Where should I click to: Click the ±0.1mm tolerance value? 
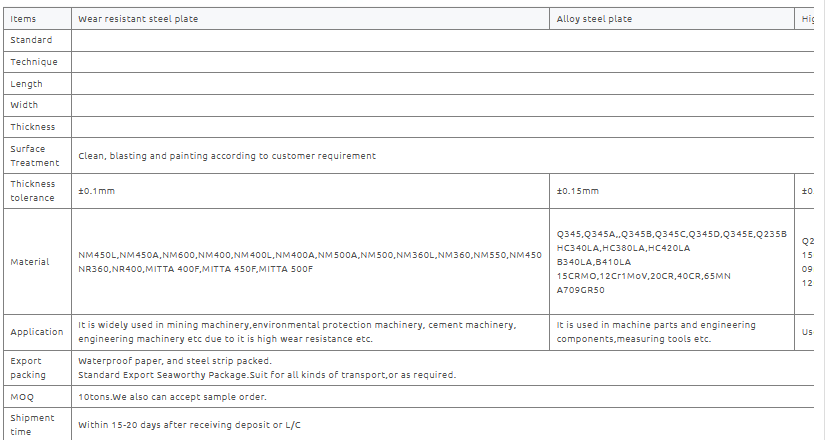click(96, 191)
